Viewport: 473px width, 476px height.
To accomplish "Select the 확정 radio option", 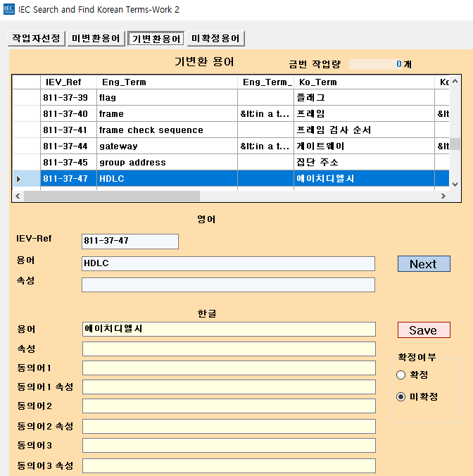I will click(x=412, y=375).
